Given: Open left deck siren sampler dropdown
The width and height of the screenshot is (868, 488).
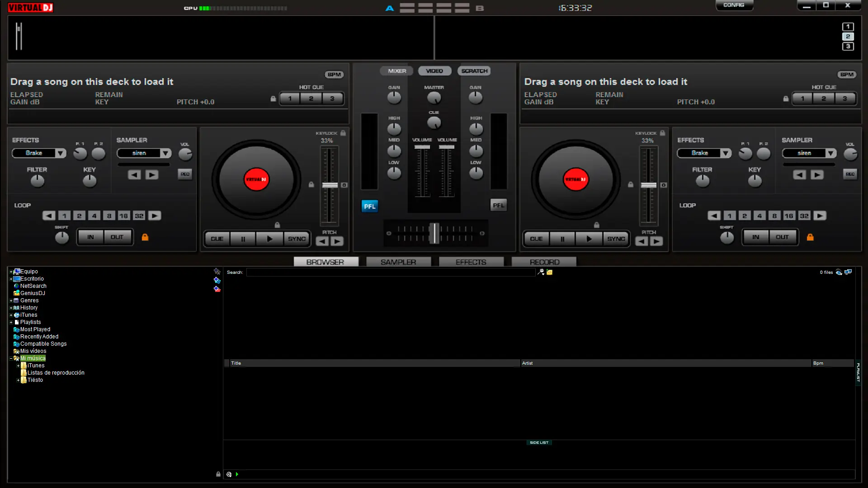Looking at the screenshot, I should point(166,153).
